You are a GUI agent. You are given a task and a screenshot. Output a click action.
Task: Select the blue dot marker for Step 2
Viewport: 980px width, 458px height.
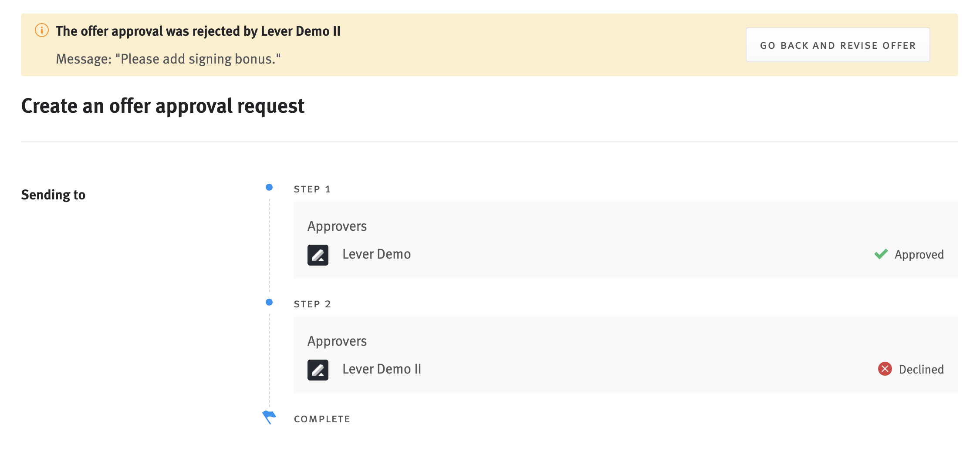pos(269,302)
